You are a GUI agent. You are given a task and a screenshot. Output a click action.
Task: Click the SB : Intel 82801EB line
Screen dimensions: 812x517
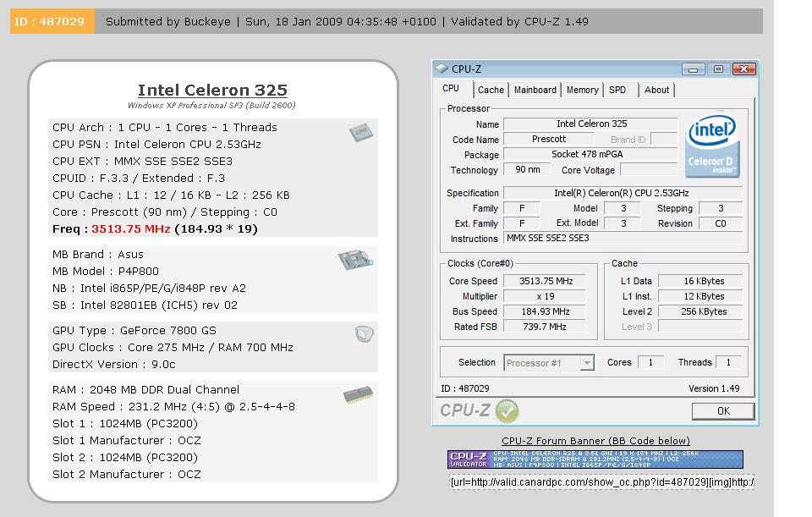coord(145,305)
